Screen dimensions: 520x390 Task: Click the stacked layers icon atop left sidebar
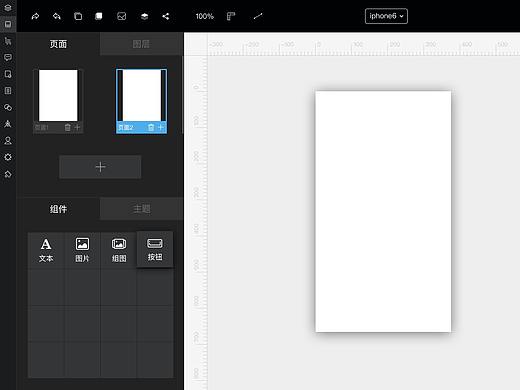(8, 7)
